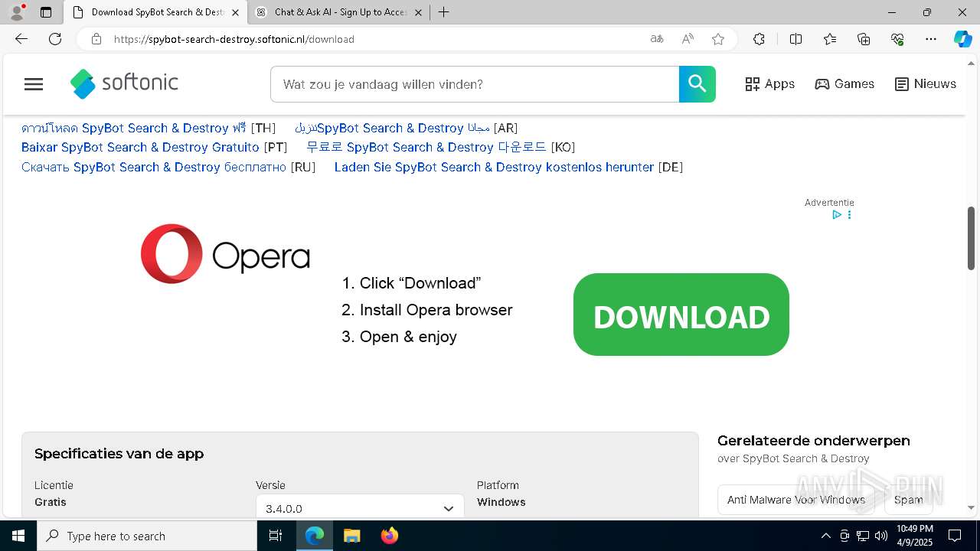Open the Arabic SpyBot download link
980x551 pixels.
coord(392,128)
